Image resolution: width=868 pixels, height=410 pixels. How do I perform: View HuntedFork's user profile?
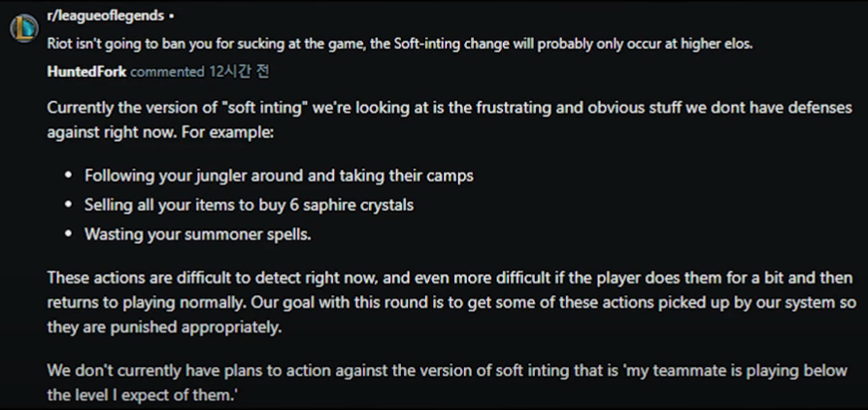pyautogui.click(x=86, y=72)
